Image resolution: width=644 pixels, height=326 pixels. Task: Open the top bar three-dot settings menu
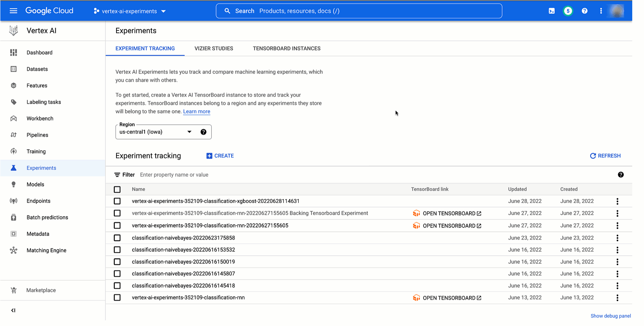601,11
